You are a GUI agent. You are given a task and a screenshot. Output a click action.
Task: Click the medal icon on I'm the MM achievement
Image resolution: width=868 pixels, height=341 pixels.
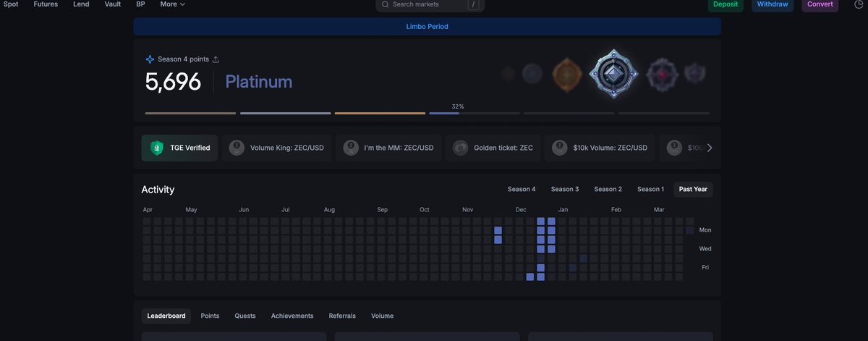coord(352,148)
